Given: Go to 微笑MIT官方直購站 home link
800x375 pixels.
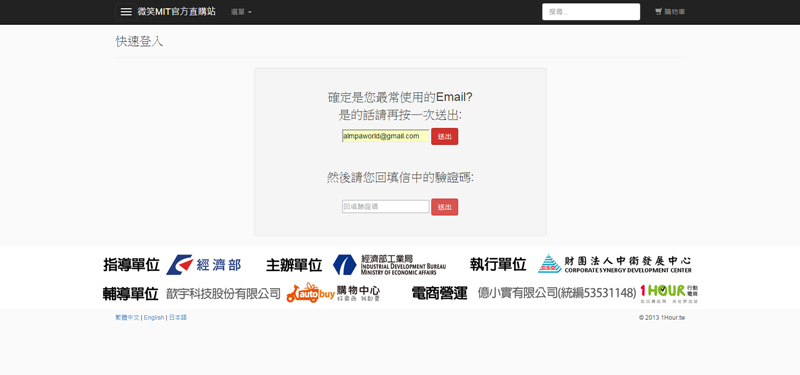Looking at the screenshot, I should (x=177, y=12).
